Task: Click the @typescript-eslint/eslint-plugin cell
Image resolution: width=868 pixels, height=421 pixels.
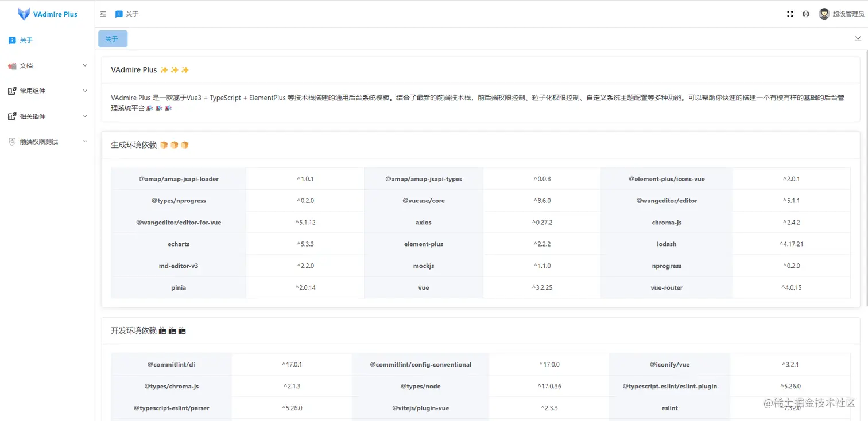Action: (x=670, y=387)
